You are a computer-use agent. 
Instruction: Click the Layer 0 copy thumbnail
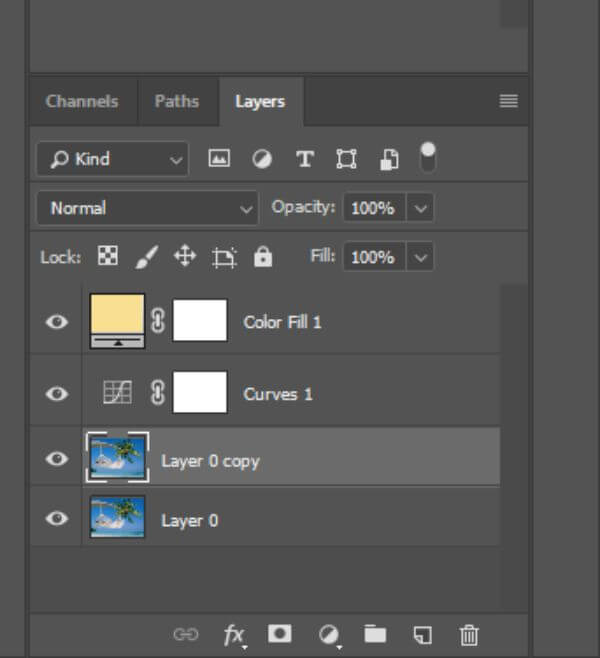117,457
